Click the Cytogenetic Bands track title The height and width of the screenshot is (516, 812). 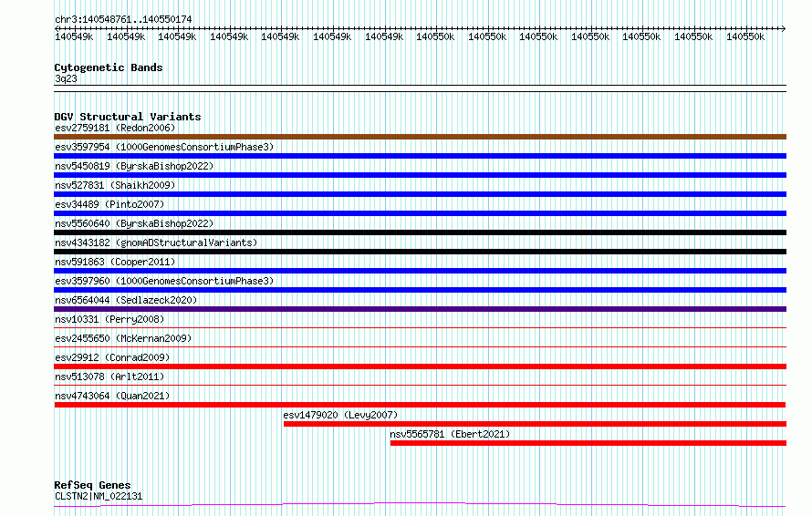(109, 67)
